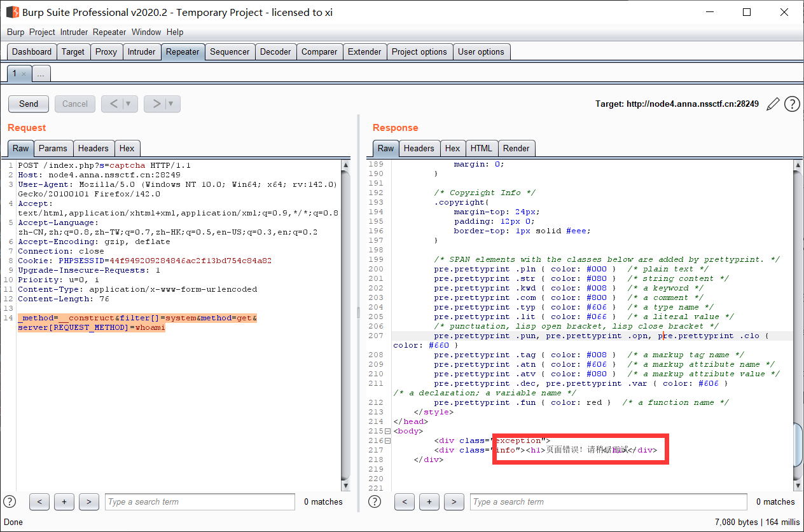Open the Repeater menu
The height and width of the screenshot is (532, 804).
pyautogui.click(x=109, y=32)
